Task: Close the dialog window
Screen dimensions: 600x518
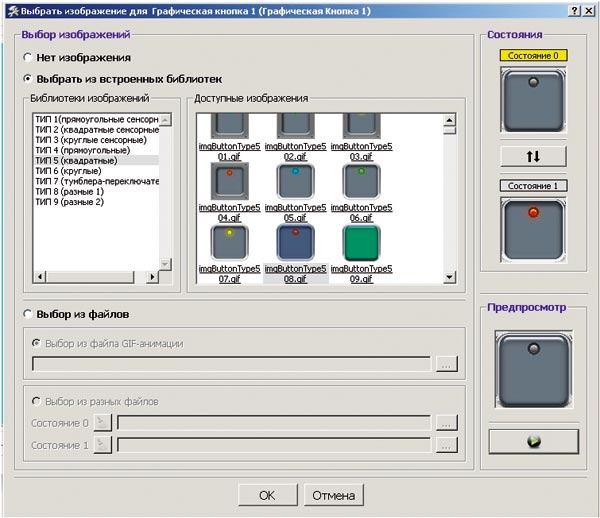Action: click(x=589, y=11)
